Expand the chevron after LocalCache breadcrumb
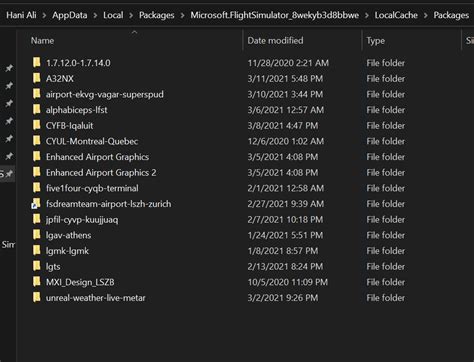 coord(426,15)
